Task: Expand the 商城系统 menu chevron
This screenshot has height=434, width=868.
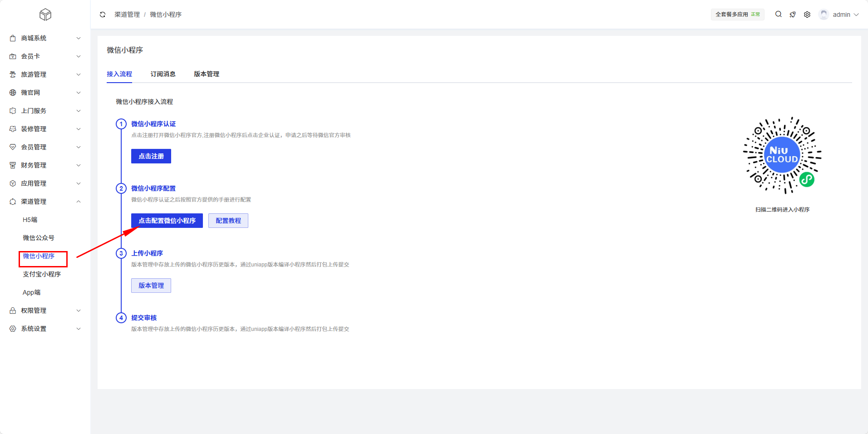Action: (x=79, y=38)
